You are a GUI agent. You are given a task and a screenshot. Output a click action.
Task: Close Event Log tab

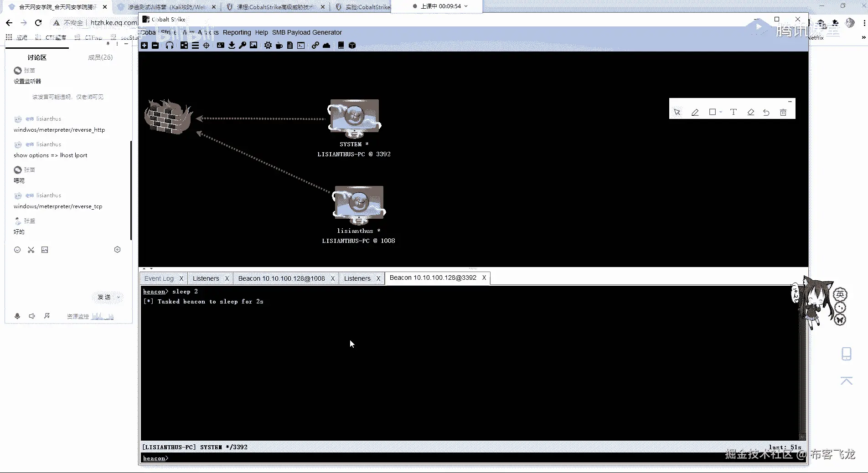[x=181, y=278]
